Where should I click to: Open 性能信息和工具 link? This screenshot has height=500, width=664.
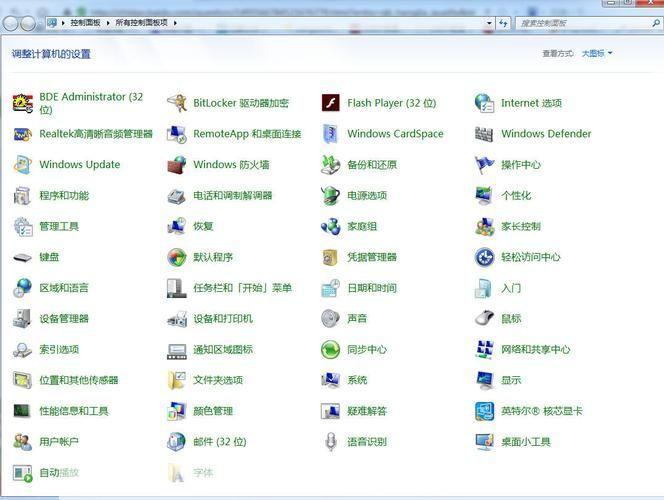click(74, 411)
